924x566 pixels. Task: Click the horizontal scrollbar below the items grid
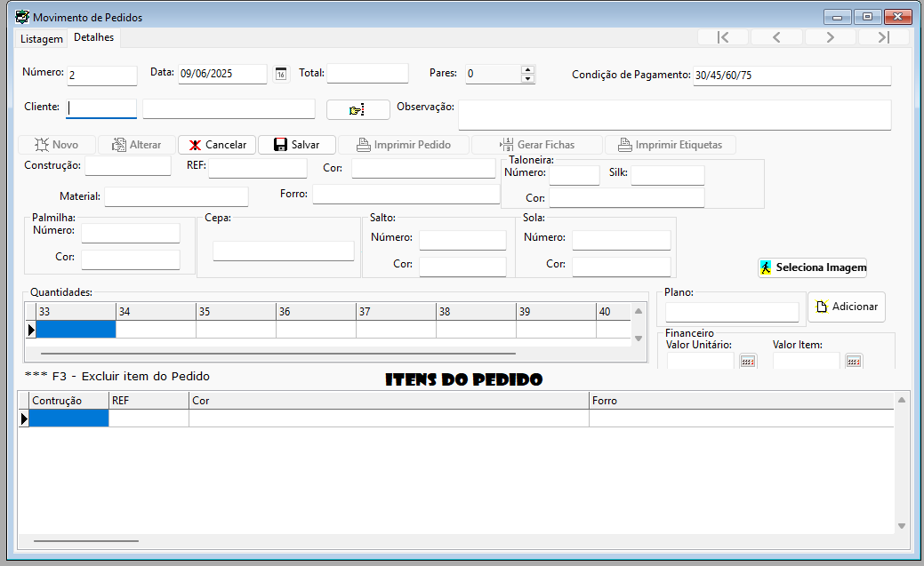pyautogui.click(x=84, y=539)
